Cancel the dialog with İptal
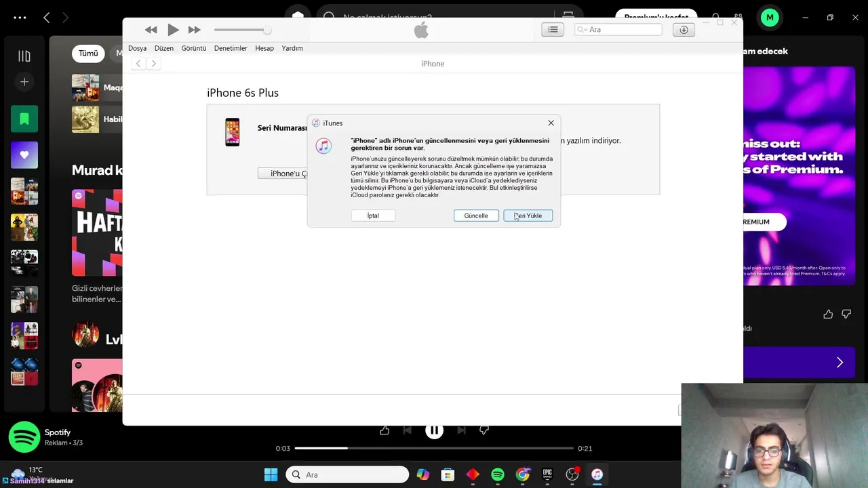The width and height of the screenshot is (868, 488). 373,216
